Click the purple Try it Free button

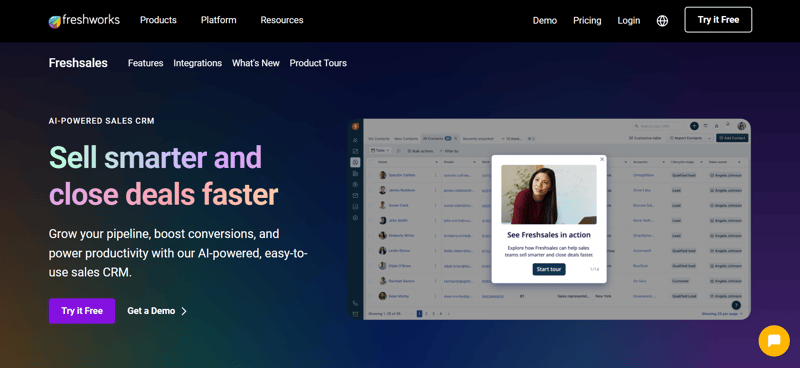(x=82, y=311)
